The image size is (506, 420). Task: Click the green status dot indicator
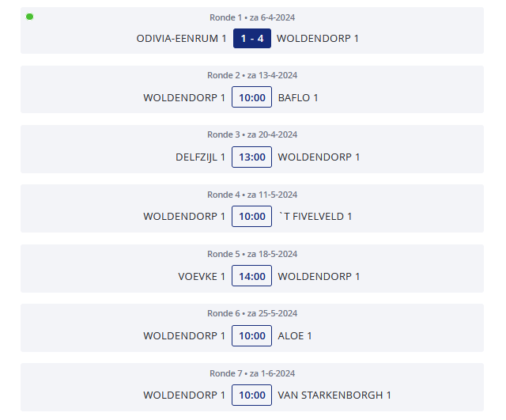pos(30,17)
